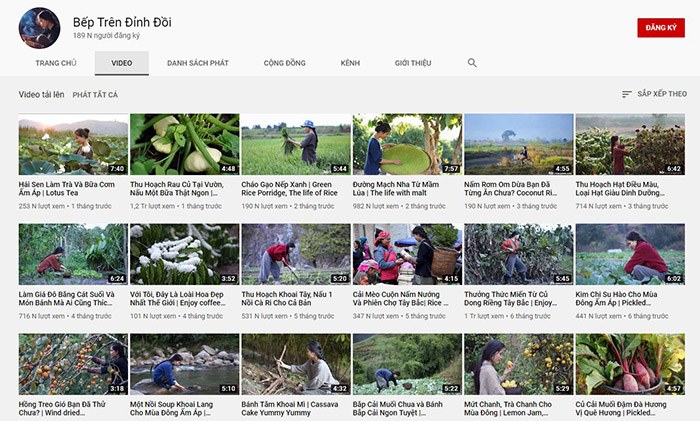Open the Thưởng Thức Miến thumbnail
The height and width of the screenshot is (421, 700).
pos(519,254)
